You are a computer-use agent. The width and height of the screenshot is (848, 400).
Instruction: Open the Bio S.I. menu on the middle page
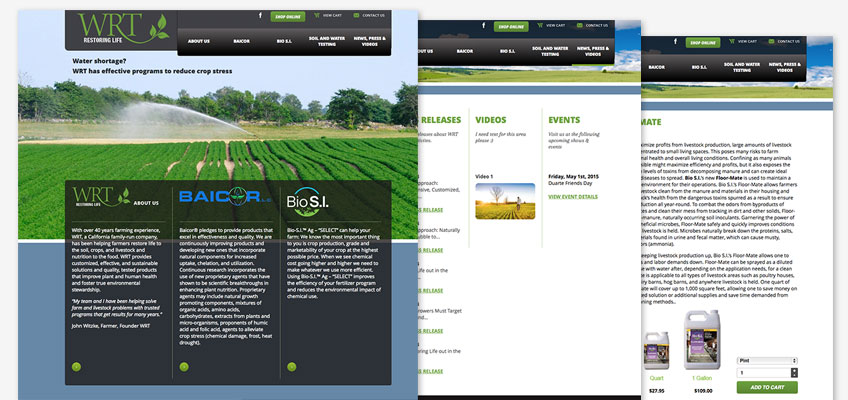[507, 51]
